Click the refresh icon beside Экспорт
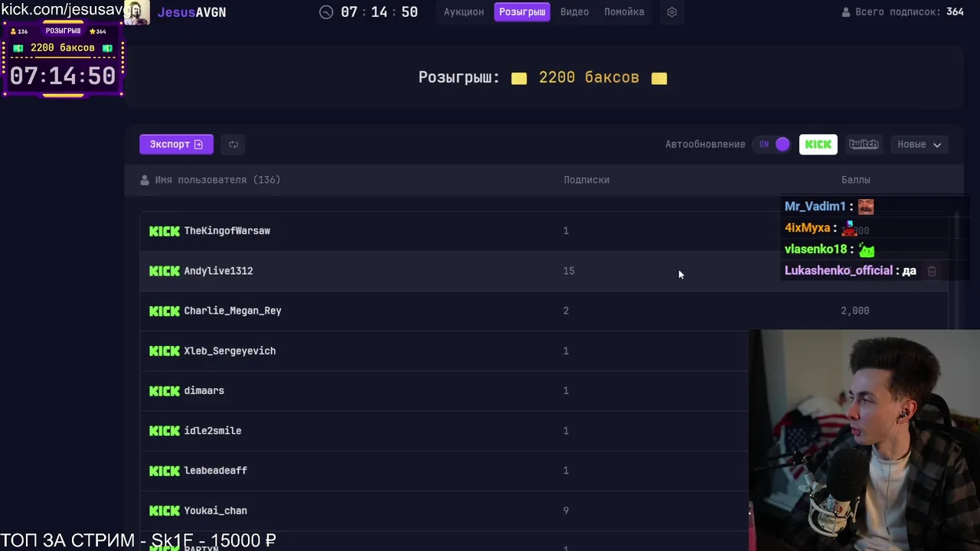This screenshot has height=551, width=980. point(234,145)
